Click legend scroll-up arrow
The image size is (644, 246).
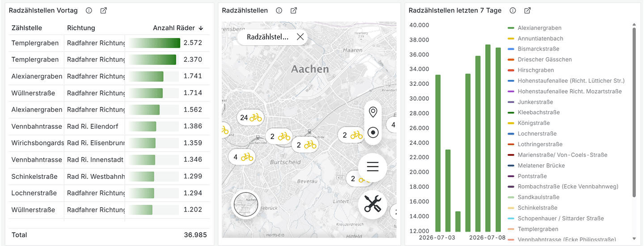[634, 25]
